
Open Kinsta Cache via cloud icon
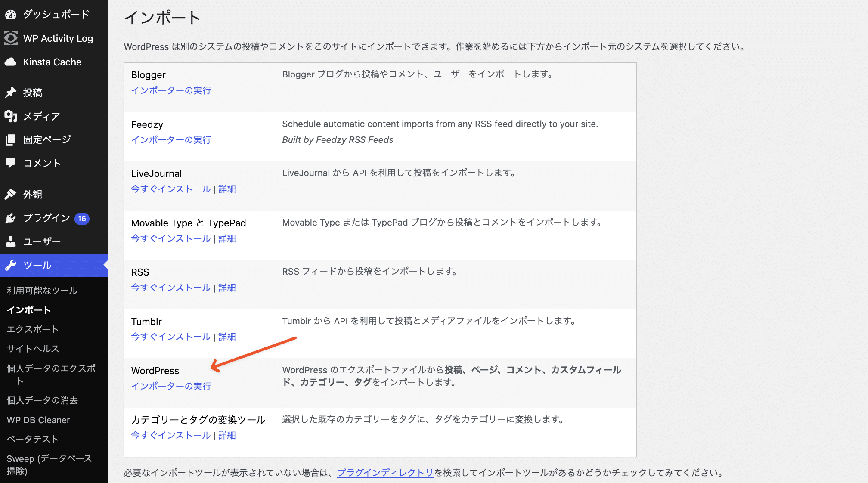(x=11, y=62)
